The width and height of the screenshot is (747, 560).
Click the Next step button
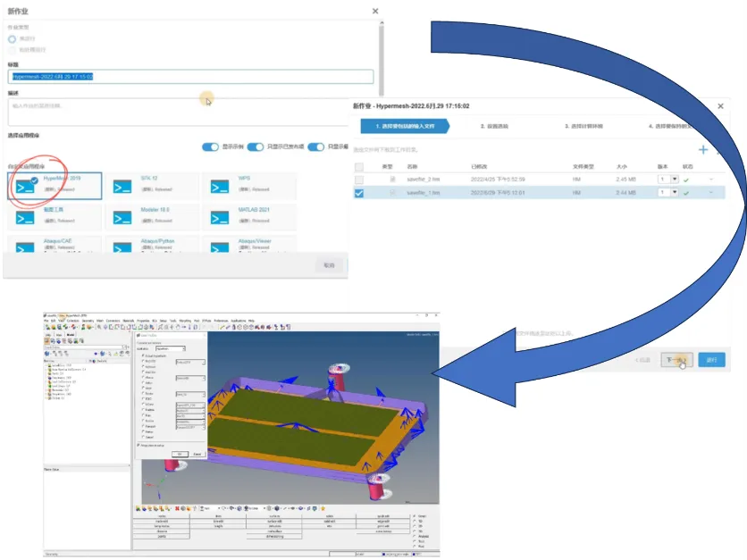click(678, 360)
